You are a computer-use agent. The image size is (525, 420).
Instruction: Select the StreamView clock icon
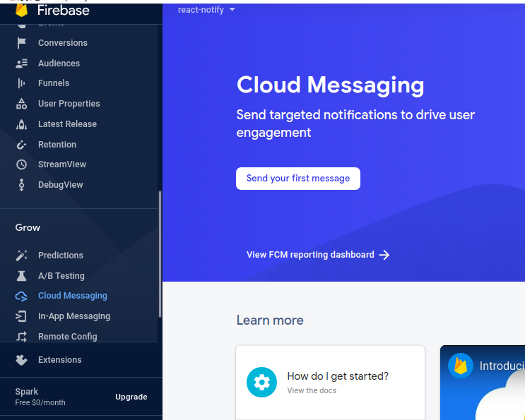tap(21, 164)
